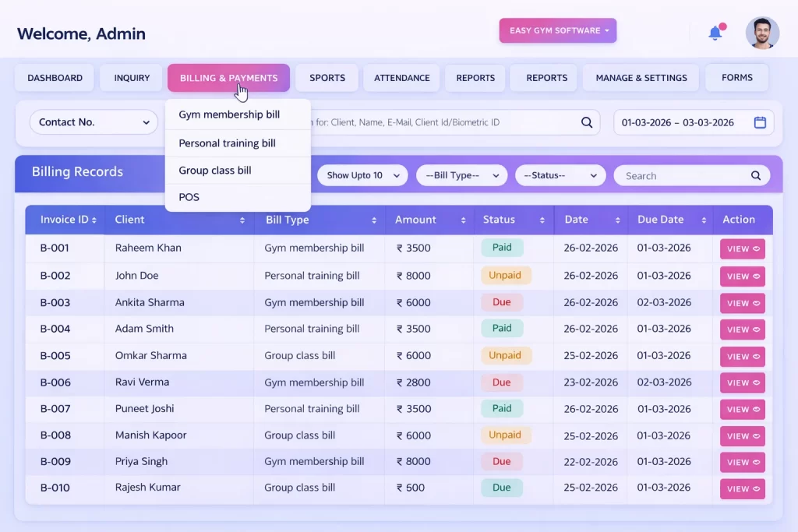Click VIEW for invoice B-005
This screenshot has height=532, width=798.
tap(741, 356)
